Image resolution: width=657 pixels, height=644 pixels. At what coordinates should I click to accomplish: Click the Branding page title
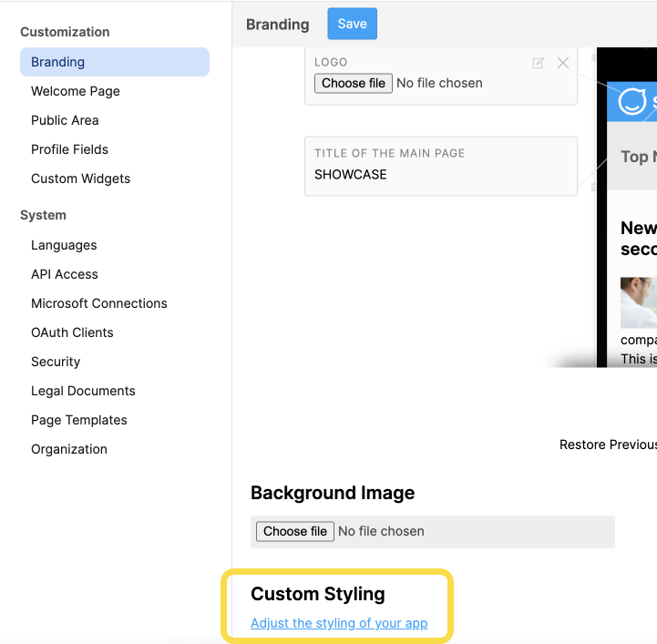[277, 25]
